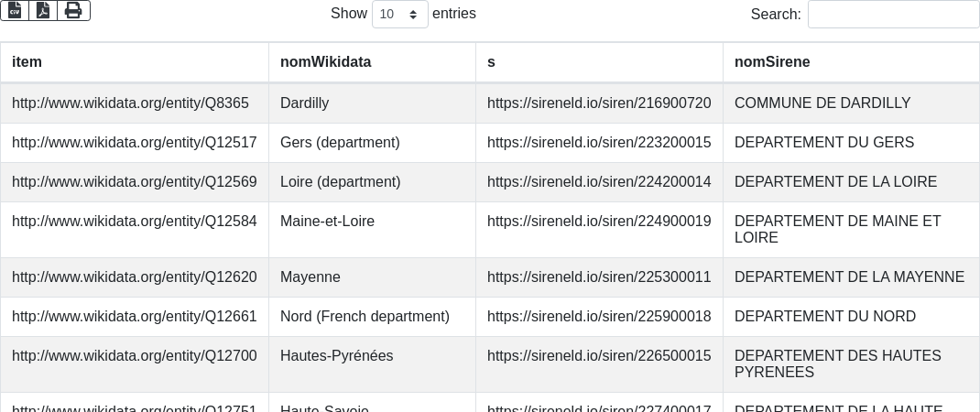980x412 pixels.
Task: Click DEPARTEMENT DU NORD cell
Action: click(x=824, y=317)
